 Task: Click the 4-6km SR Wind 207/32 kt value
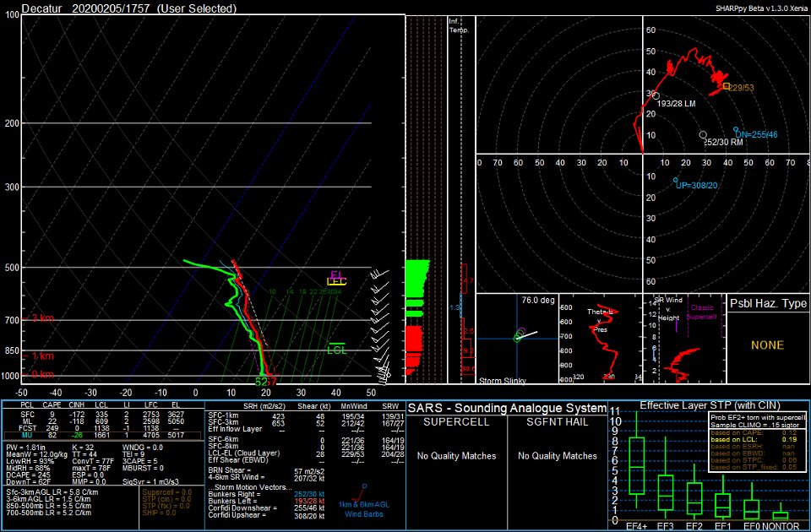click(309, 478)
